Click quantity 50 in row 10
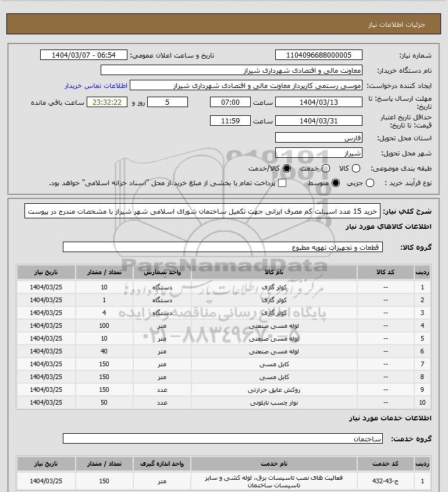The image size is (448, 492). tap(104, 402)
